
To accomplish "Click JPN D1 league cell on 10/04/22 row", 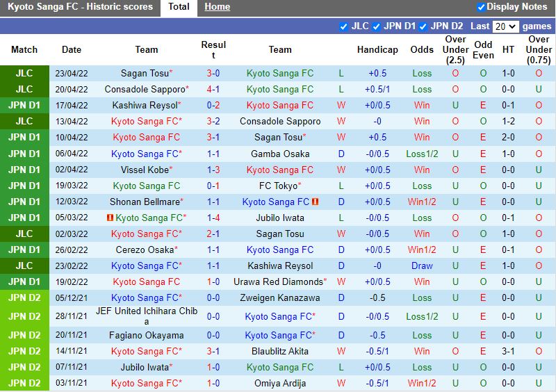I will point(24,138).
